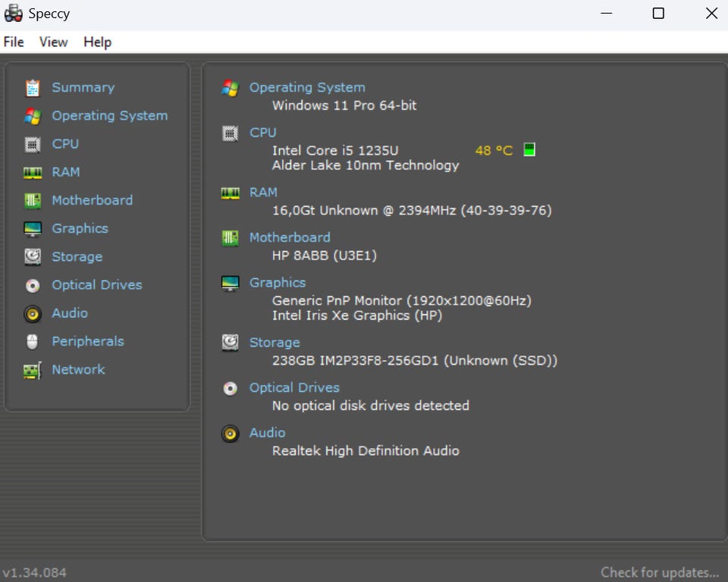Click the Optical Drives disc icon in sidebar

(33, 286)
